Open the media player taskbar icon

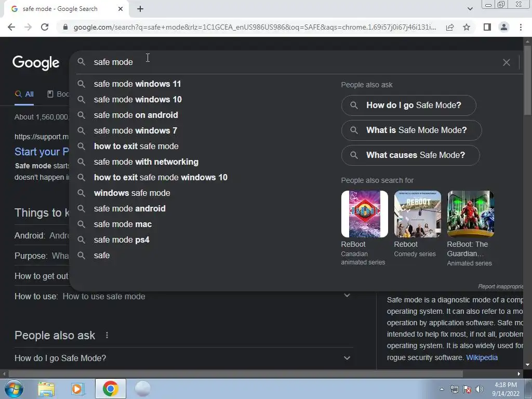(x=78, y=389)
